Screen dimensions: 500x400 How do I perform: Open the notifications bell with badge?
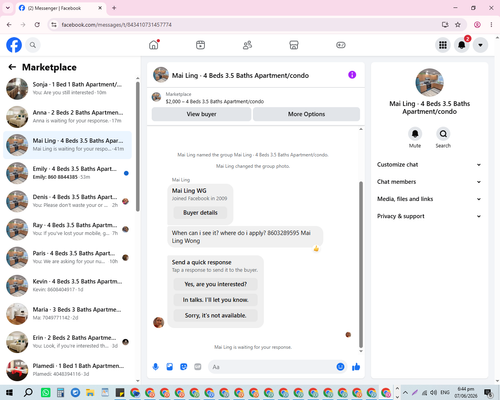[x=462, y=45]
